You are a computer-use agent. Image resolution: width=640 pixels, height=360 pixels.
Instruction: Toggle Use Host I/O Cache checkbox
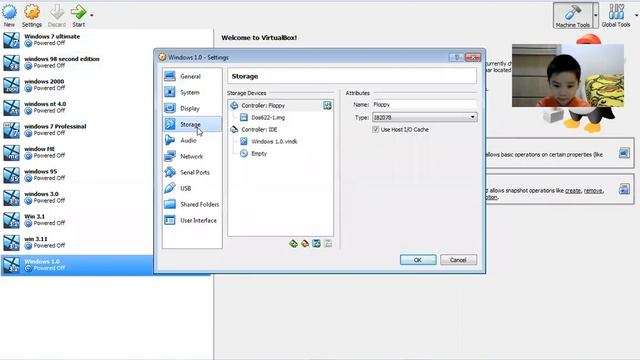pos(376,129)
